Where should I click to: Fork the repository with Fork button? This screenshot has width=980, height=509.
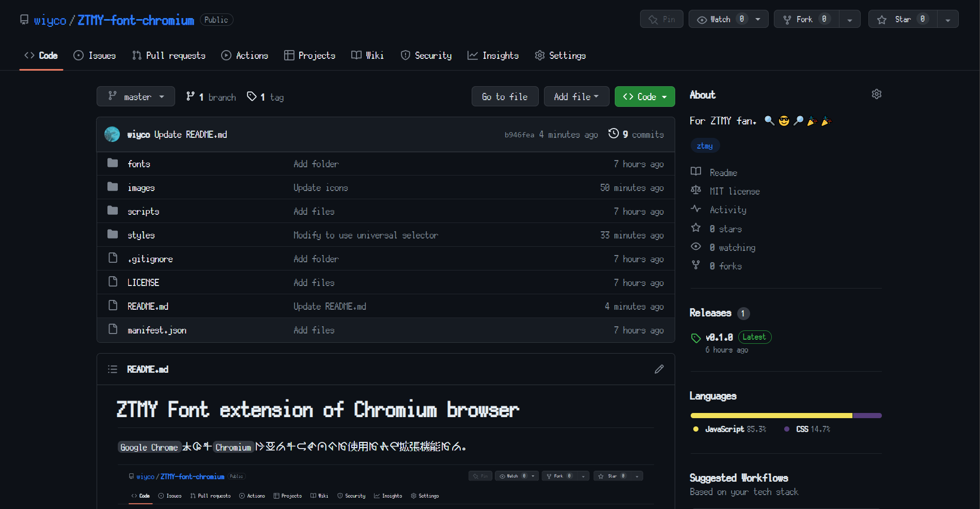pyautogui.click(x=806, y=19)
